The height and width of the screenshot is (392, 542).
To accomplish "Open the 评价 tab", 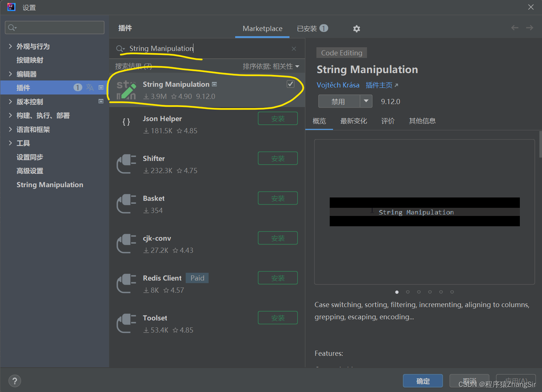I will click(x=388, y=121).
